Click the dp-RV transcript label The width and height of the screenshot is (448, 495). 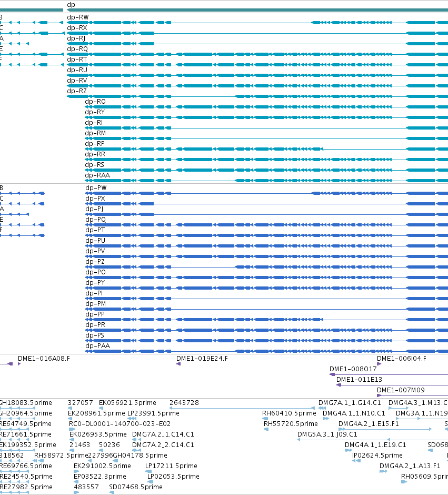(77, 81)
